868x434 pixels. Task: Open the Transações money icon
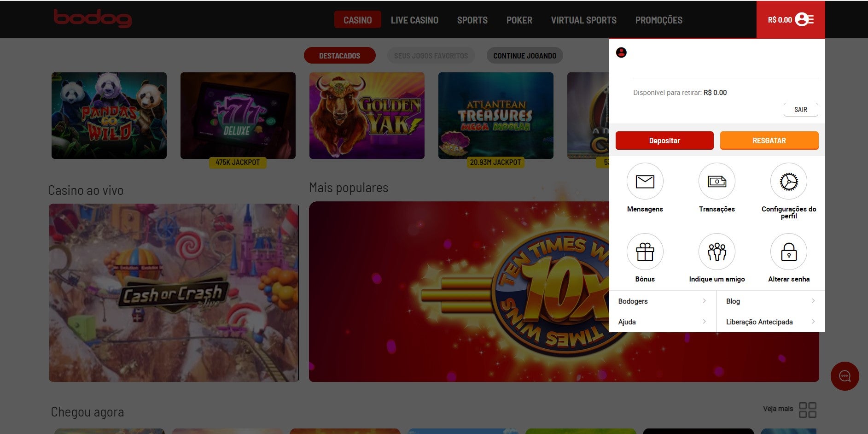point(717,182)
